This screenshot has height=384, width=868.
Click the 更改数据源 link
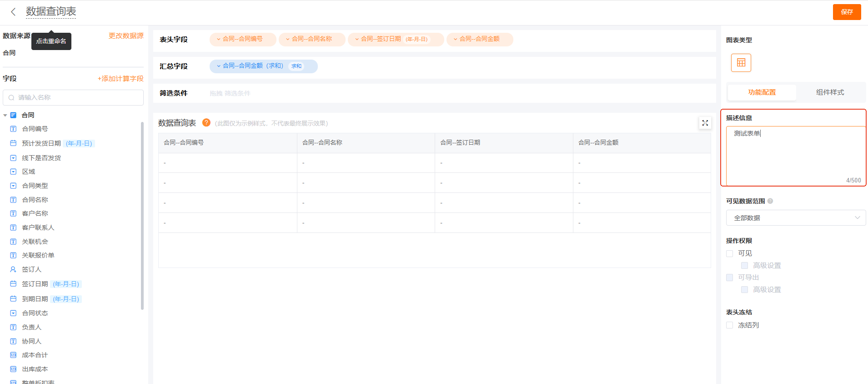126,36
